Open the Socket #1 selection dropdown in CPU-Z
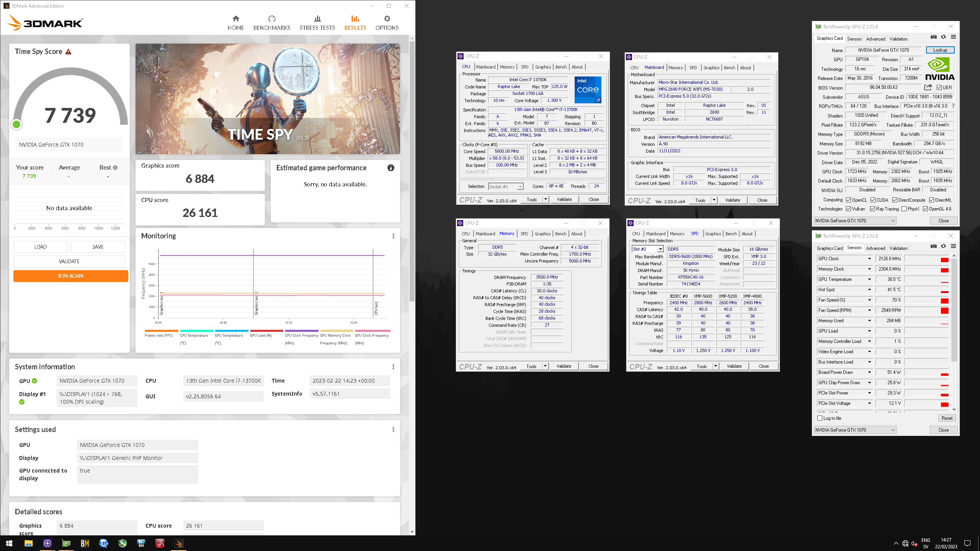The image size is (980, 551). pyautogui.click(x=506, y=187)
